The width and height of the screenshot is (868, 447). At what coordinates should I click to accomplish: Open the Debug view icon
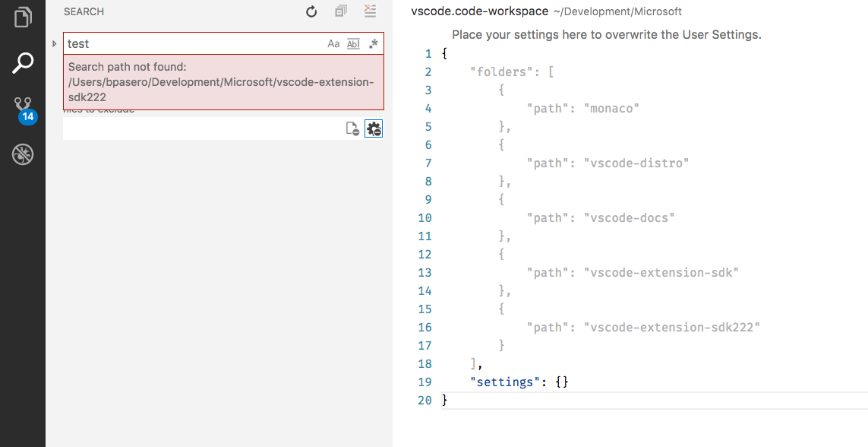click(23, 154)
